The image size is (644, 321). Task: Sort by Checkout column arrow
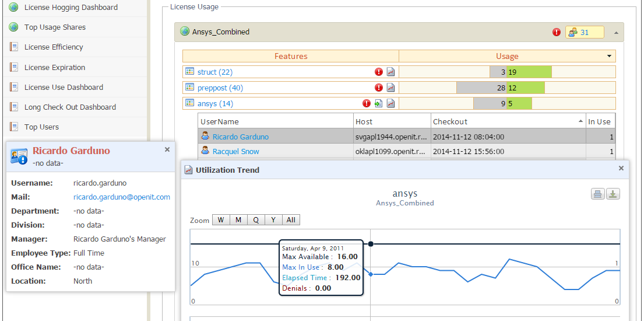(x=580, y=121)
